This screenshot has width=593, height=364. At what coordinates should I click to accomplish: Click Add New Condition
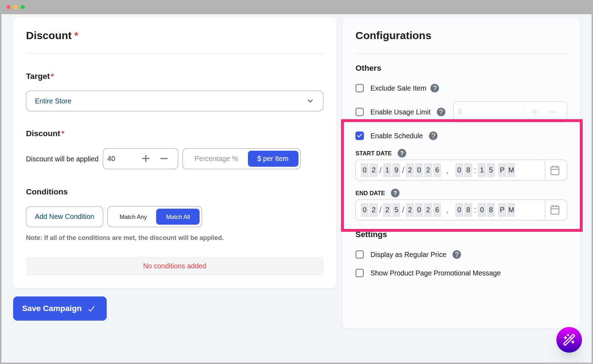coord(64,216)
